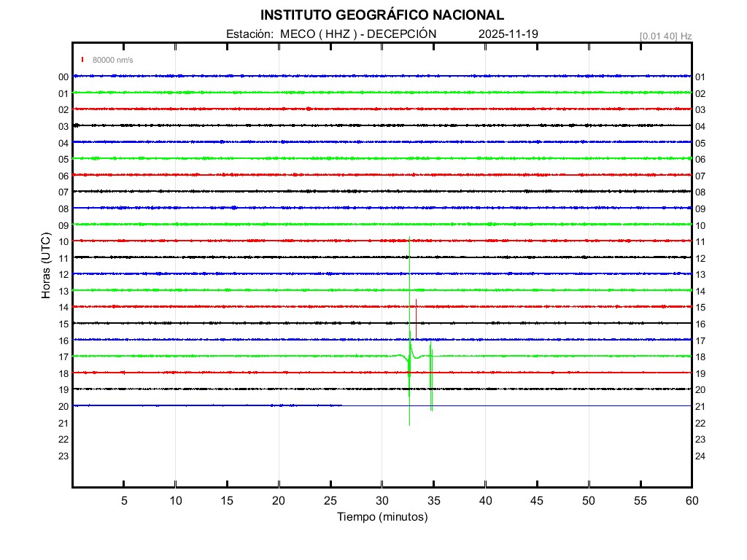
Task: Click the tall green spike peak above hour 10
Action: click(409, 241)
